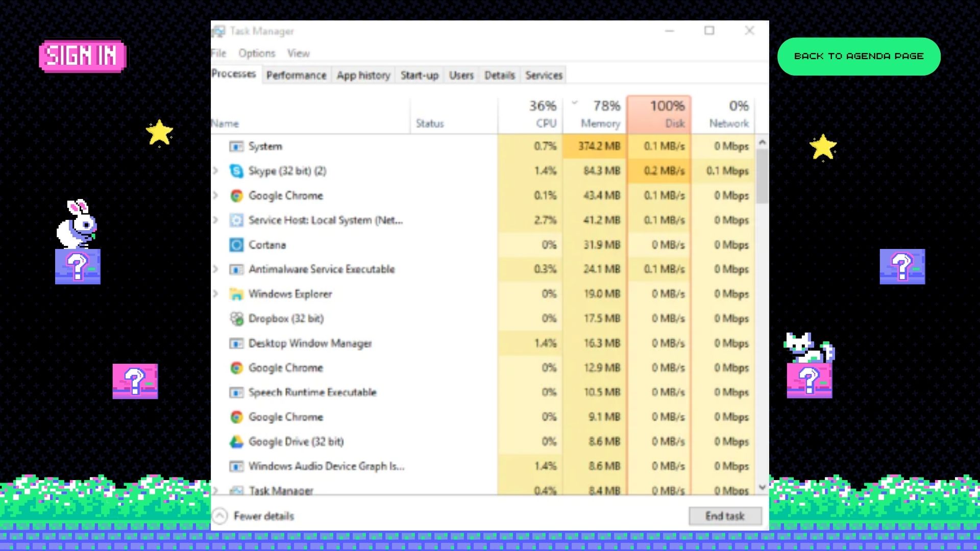980x551 pixels.
Task: Click the Chrome icon at 43.4 MB
Action: 236,195
